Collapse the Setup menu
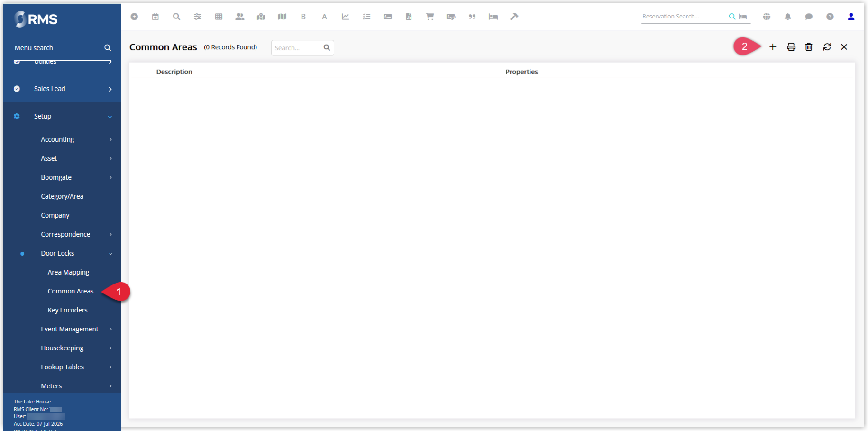868x431 pixels. coord(62,116)
